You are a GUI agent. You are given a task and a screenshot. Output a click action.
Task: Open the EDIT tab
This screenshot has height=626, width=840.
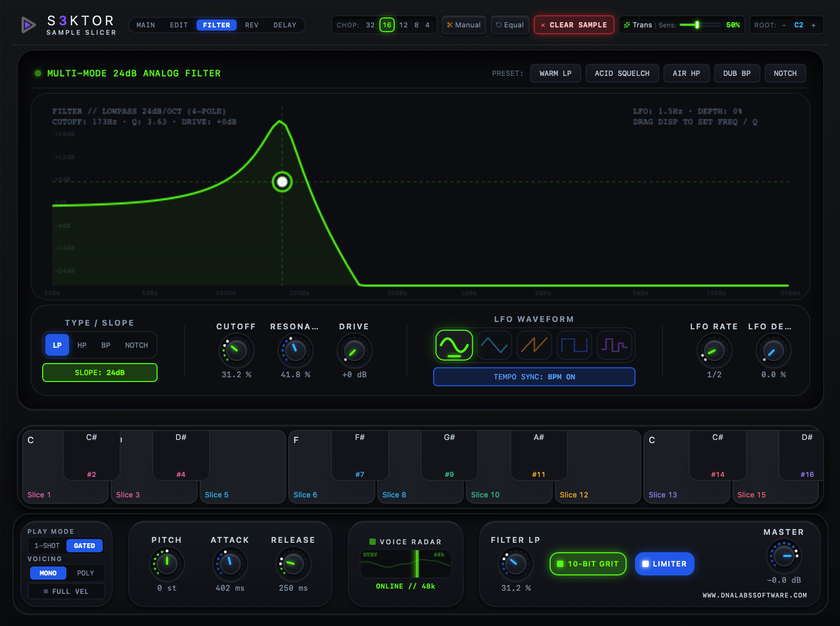pos(179,25)
